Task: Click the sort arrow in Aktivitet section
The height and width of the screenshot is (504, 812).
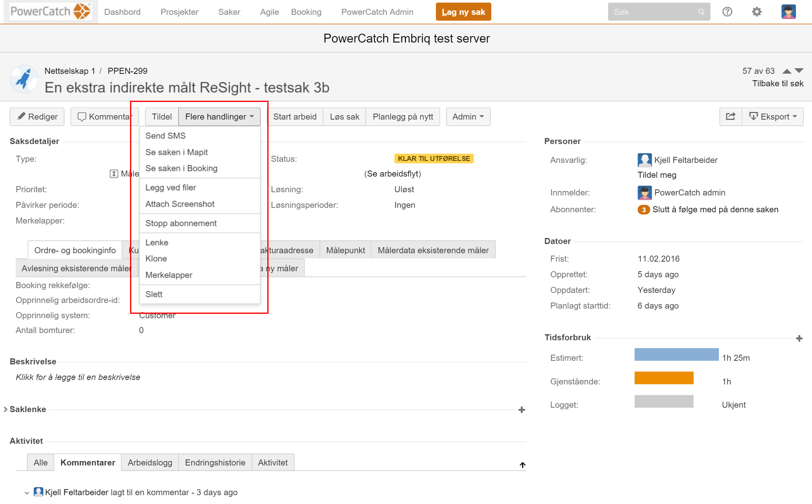Action: [522, 465]
